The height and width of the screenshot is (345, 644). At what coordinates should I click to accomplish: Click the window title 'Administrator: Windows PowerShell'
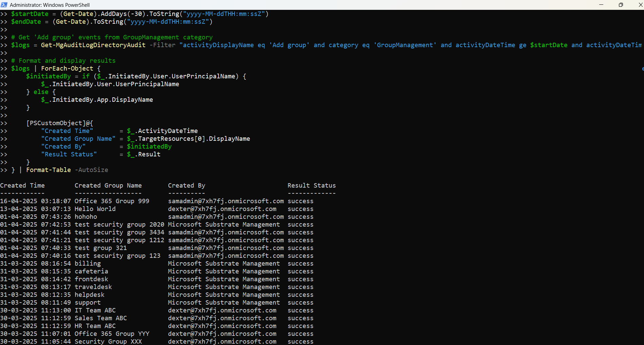[50, 5]
